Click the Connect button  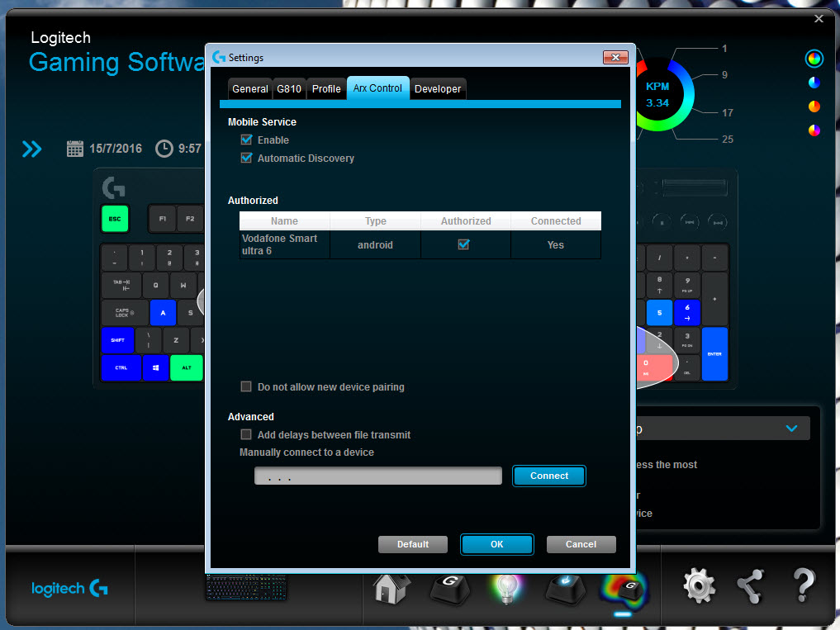click(x=549, y=476)
